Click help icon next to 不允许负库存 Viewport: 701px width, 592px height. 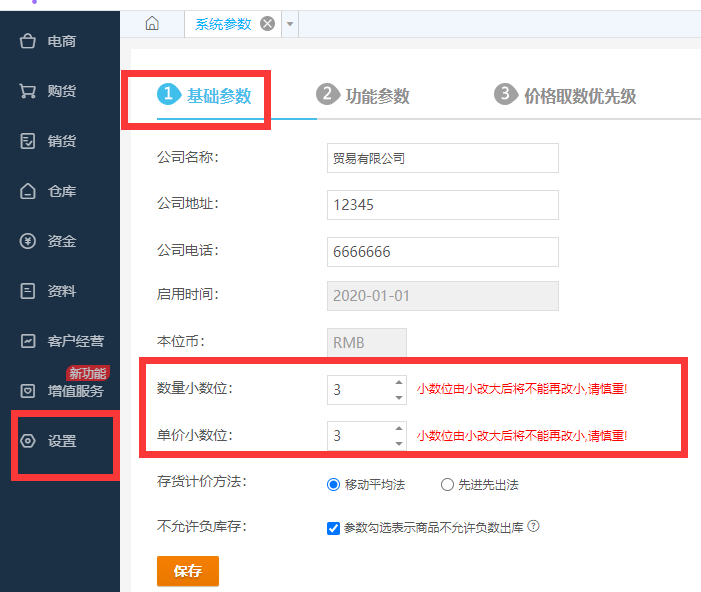click(x=533, y=526)
